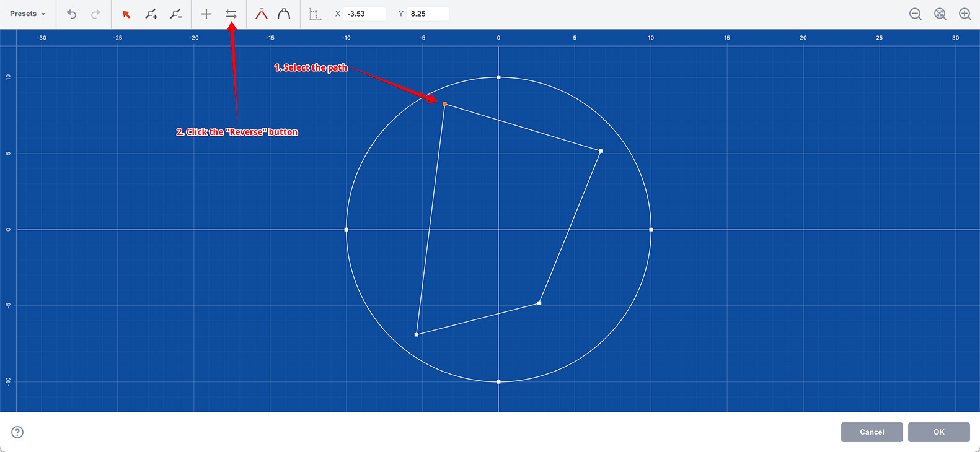This screenshot has width=980, height=452.
Task: Click the plus icon to add path
Action: pyautogui.click(x=206, y=14)
